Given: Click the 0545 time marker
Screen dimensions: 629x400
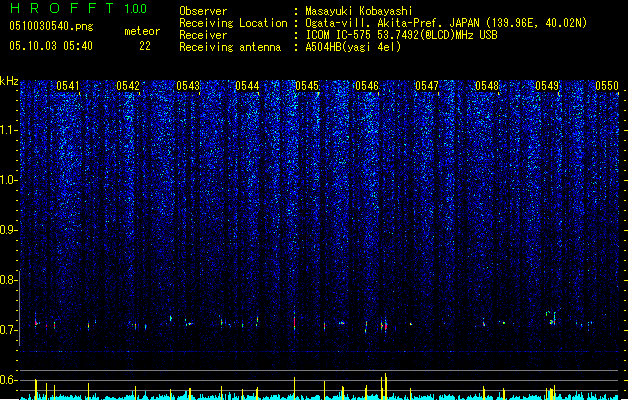Looking at the screenshot, I should (x=307, y=86).
